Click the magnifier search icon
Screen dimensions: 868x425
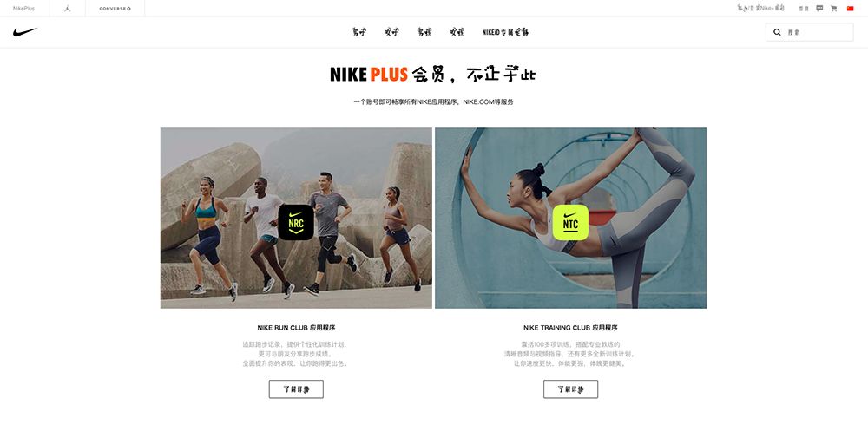tap(777, 32)
